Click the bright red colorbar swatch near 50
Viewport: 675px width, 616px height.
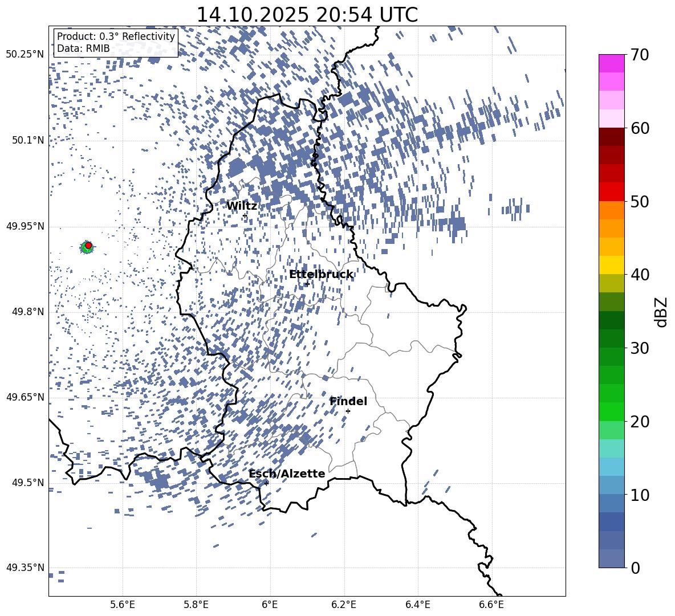click(x=612, y=192)
